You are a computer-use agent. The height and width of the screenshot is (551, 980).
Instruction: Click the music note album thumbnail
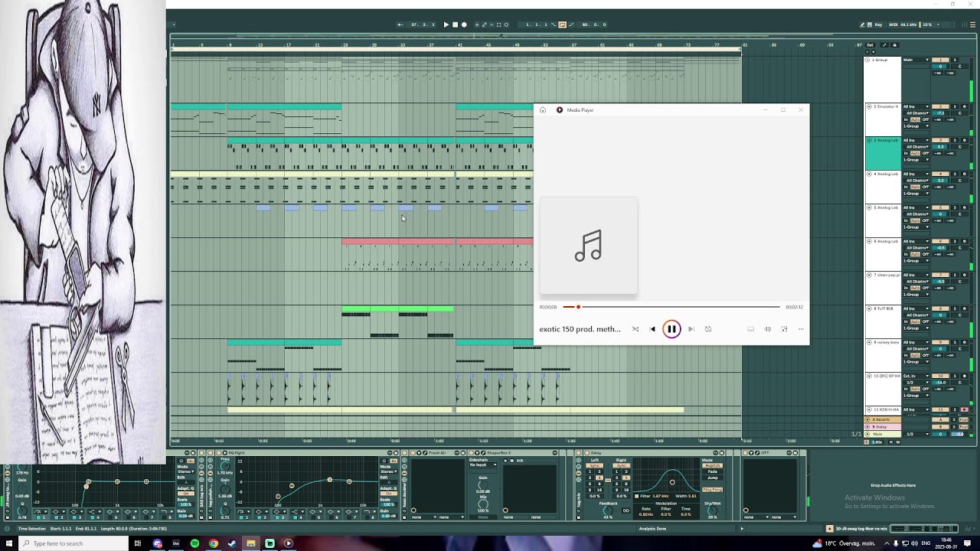pyautogui.click(x=588, y=246)
